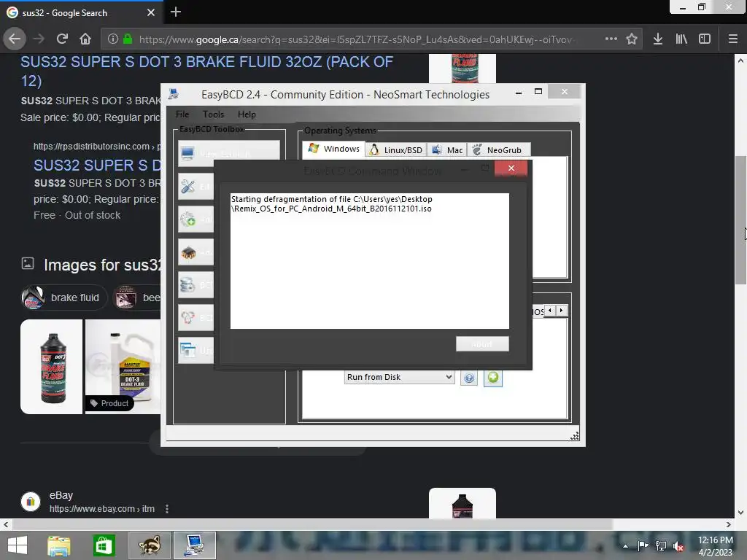The height and width of the screenshot is (560, 747).
Task: Click the raccoon app taskbar icon
Action: pyautogui.click(x=149, y=545)
